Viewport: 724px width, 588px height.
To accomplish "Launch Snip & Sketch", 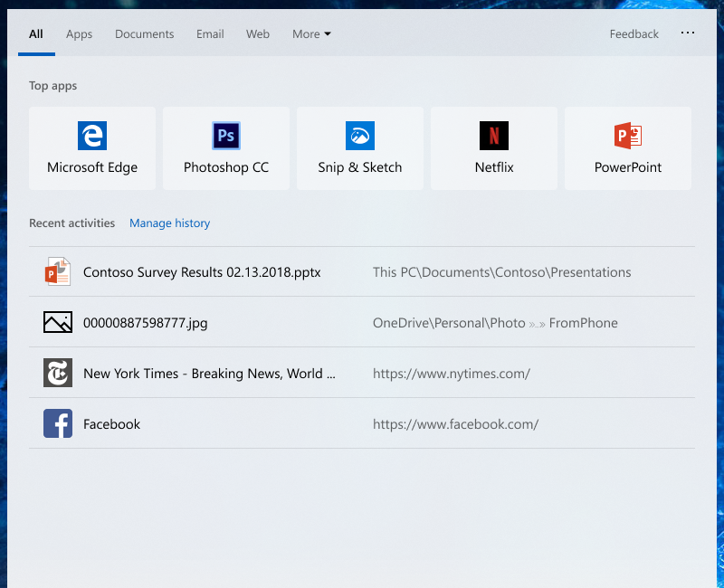I will 359,148.
